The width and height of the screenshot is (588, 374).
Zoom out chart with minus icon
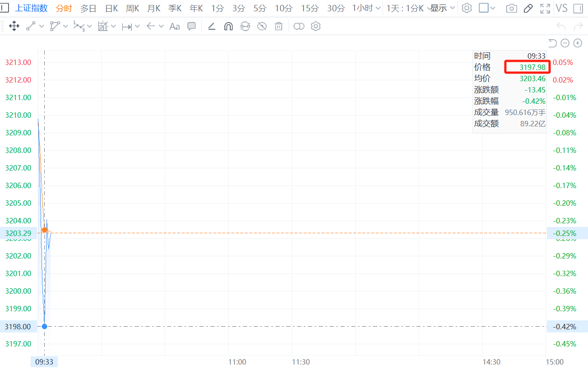[x=565, y=43]
